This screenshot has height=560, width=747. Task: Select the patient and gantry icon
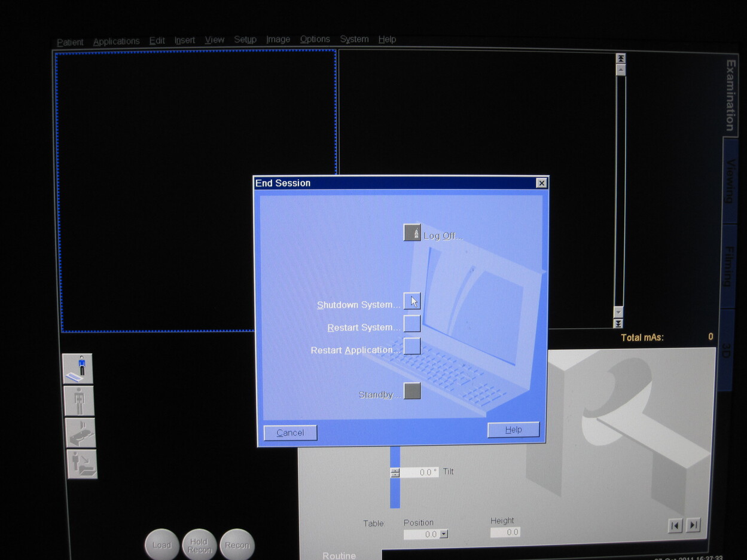82,464
